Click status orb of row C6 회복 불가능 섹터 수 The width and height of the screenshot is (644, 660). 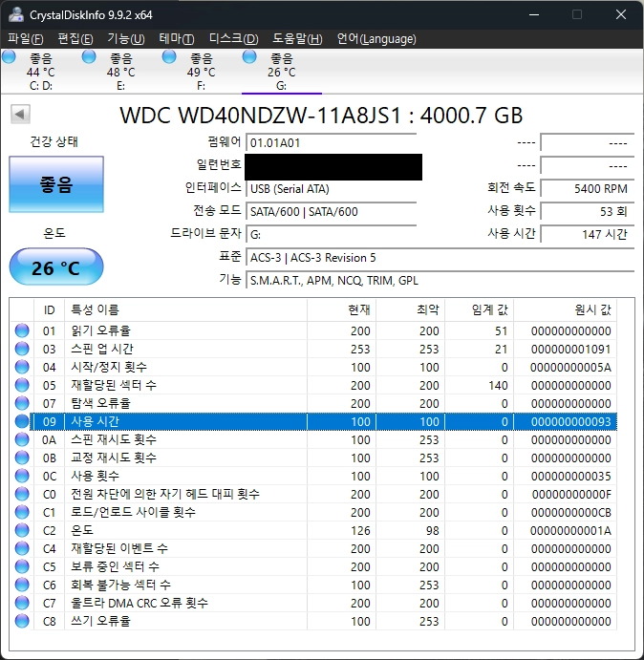point(22,585)
